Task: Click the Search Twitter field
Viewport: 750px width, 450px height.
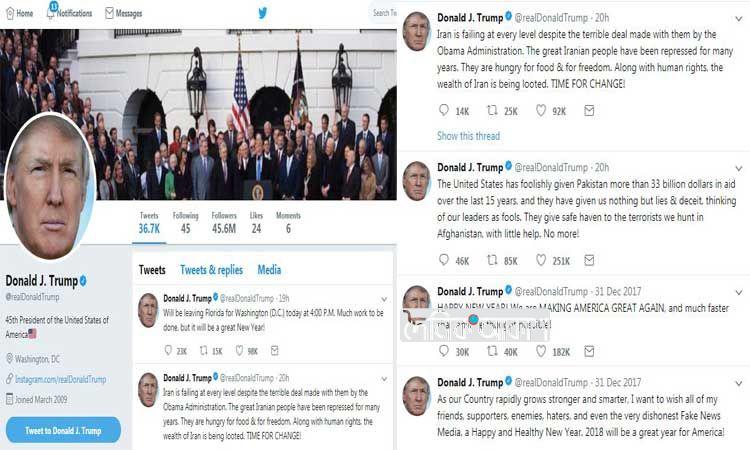Action: point(383,13)
